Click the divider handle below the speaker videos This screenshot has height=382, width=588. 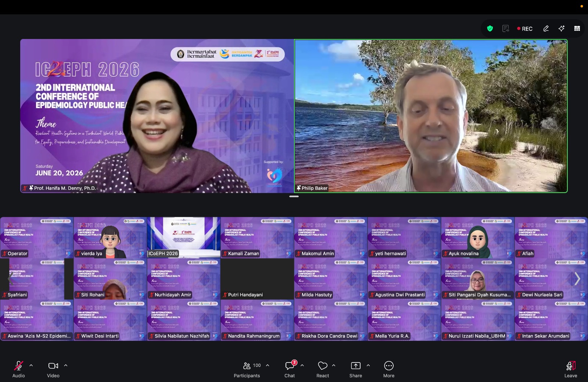294,196
